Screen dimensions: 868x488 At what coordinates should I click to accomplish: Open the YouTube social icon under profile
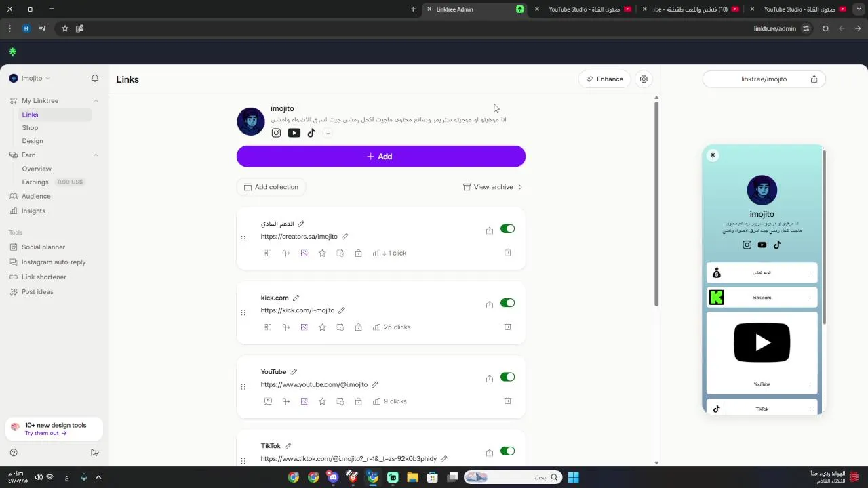294,133
